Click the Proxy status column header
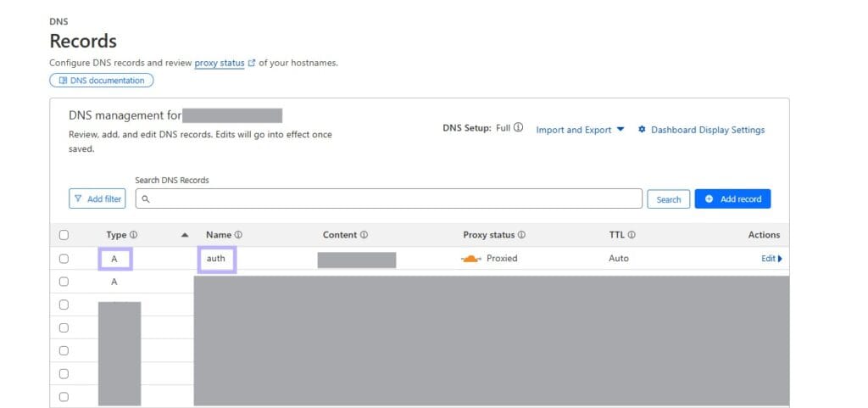868x408 pixels. pos(489,235)
